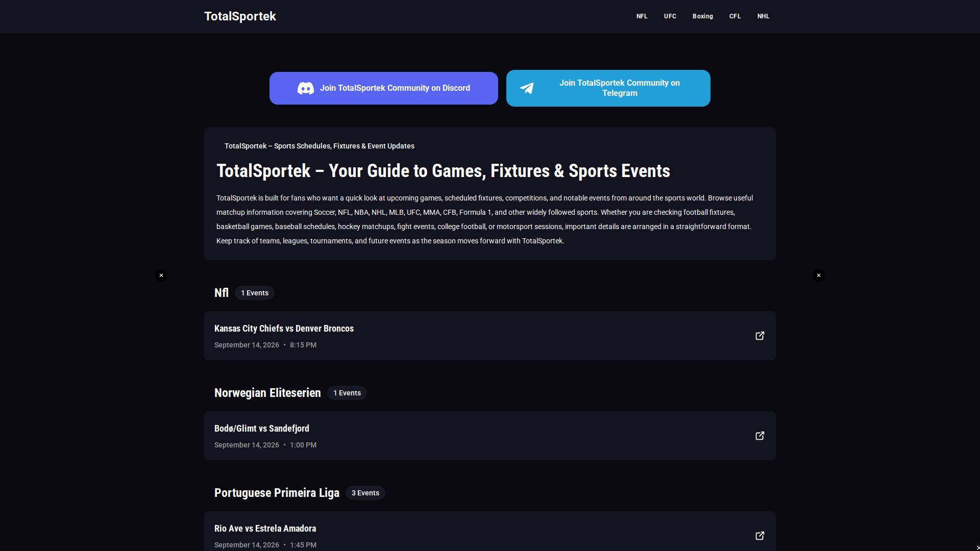Open the UFC menu item
This screenshot has width=980, height=551.
670,16
